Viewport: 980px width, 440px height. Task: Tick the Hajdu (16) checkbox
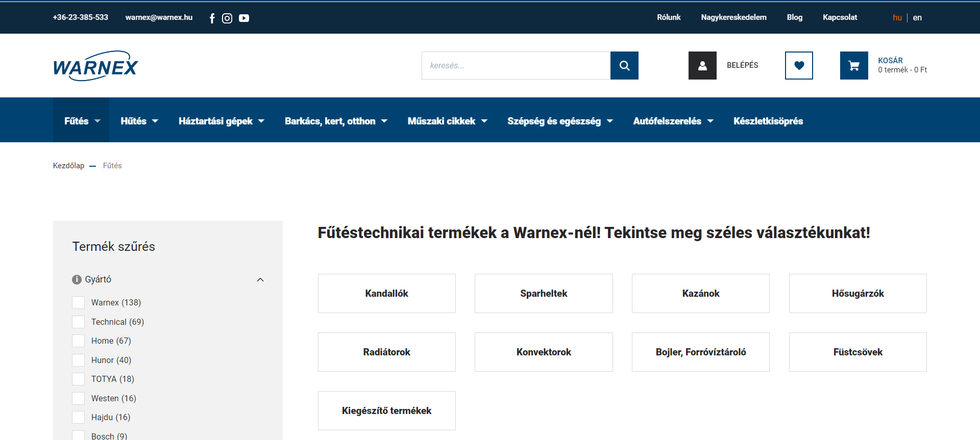click(x=79, y=417)
